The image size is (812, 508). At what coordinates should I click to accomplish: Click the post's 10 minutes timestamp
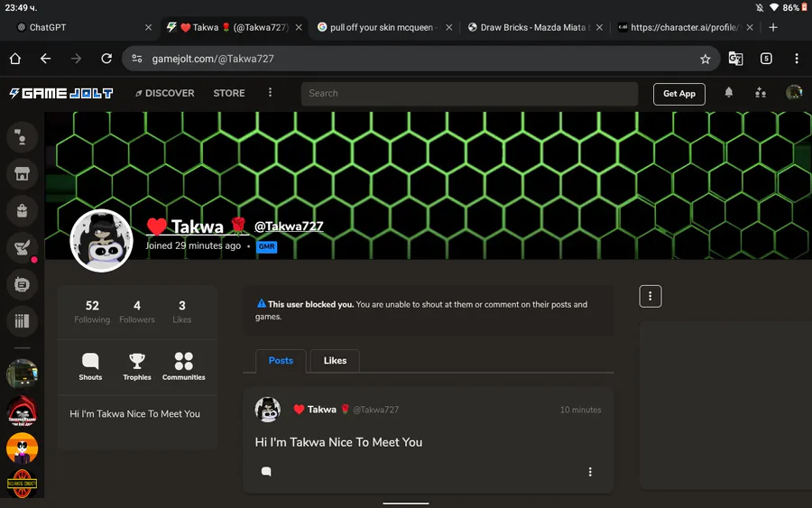click(580, 410)
